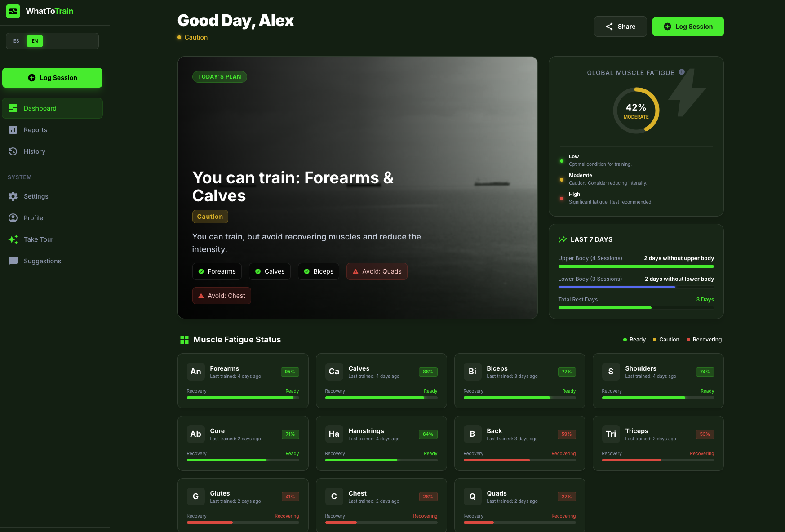Viewport: 785px width, 532px height.
Task: Click the share icon in Share button
Action: click(x=609, y=27)
